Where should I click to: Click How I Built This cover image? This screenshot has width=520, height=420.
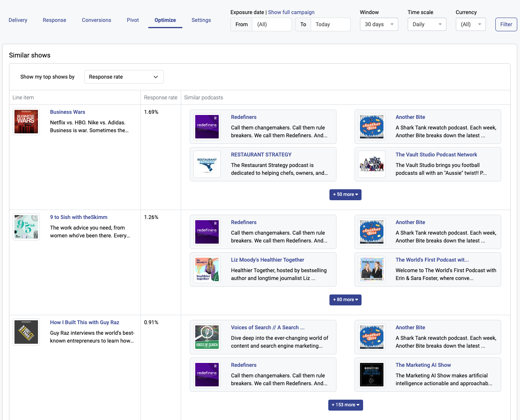click(x=26, y=332)
